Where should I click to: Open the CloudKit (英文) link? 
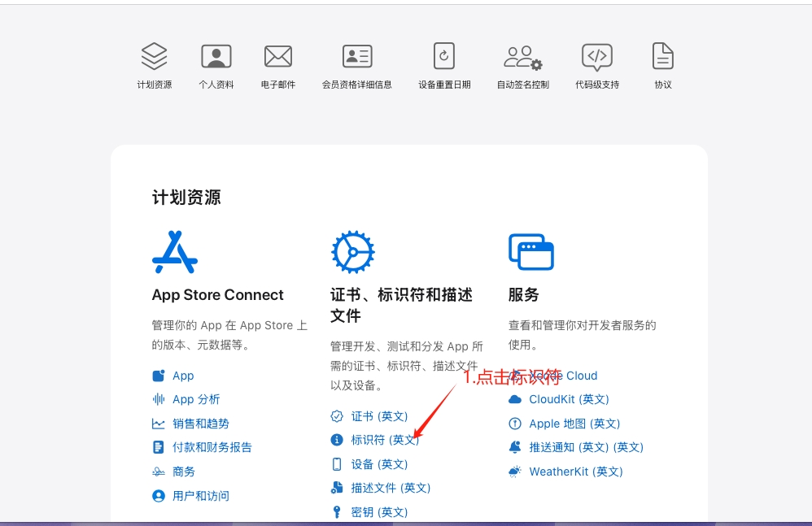click(x=569, y=399)
